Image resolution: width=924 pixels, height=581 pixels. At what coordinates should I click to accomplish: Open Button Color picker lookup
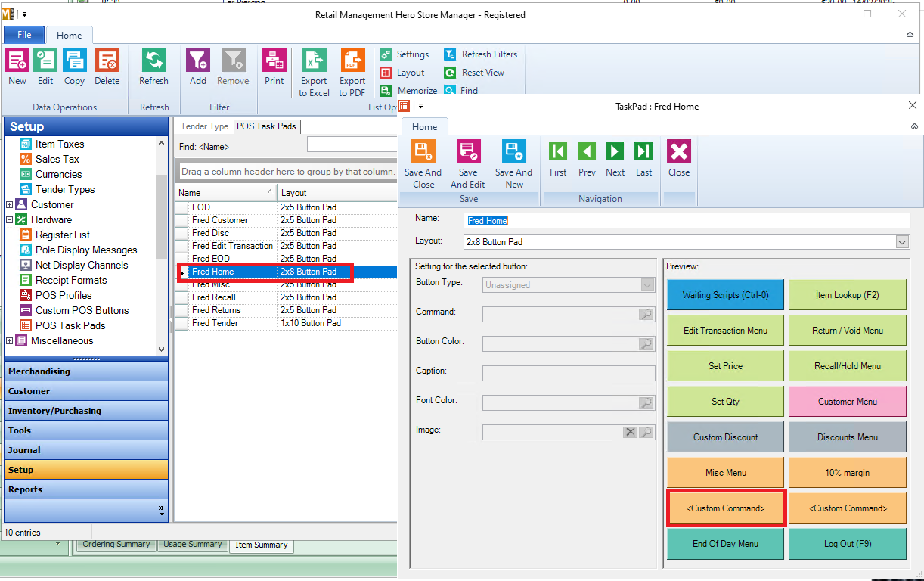[x=646, y=343]
